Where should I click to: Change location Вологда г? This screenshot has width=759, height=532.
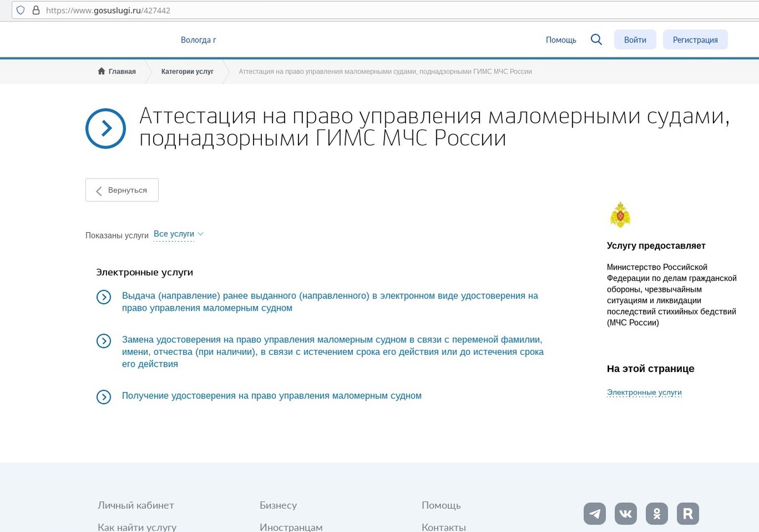tap(199, 40)
